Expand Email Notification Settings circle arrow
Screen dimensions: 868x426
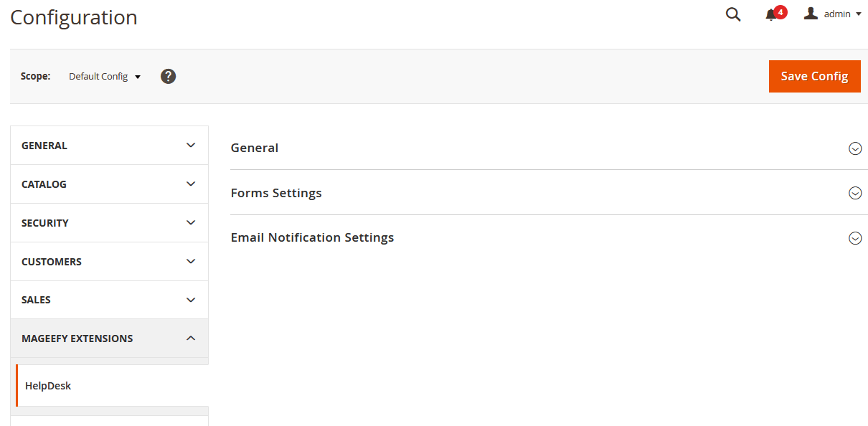855,238
